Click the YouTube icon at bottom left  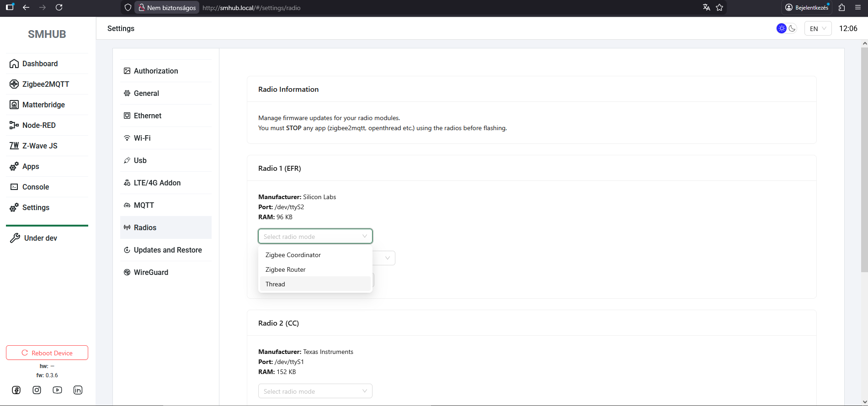point(57,390)
